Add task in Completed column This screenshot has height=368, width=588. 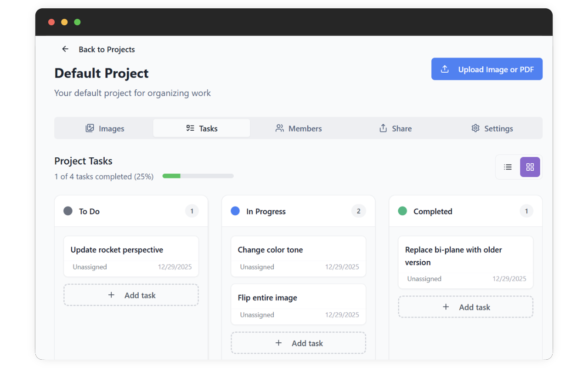(x=465, y=307)
